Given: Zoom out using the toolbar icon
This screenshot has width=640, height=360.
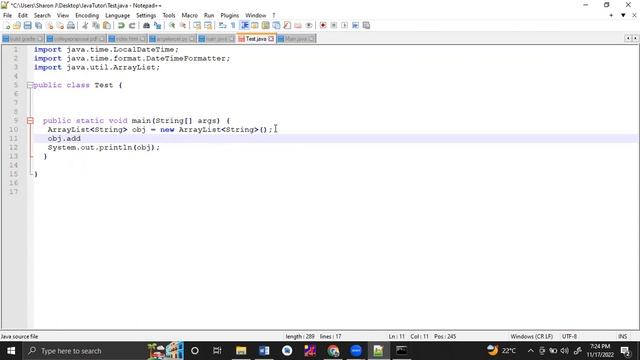Looking at the screenshot, I should click(x=182, y=25).
